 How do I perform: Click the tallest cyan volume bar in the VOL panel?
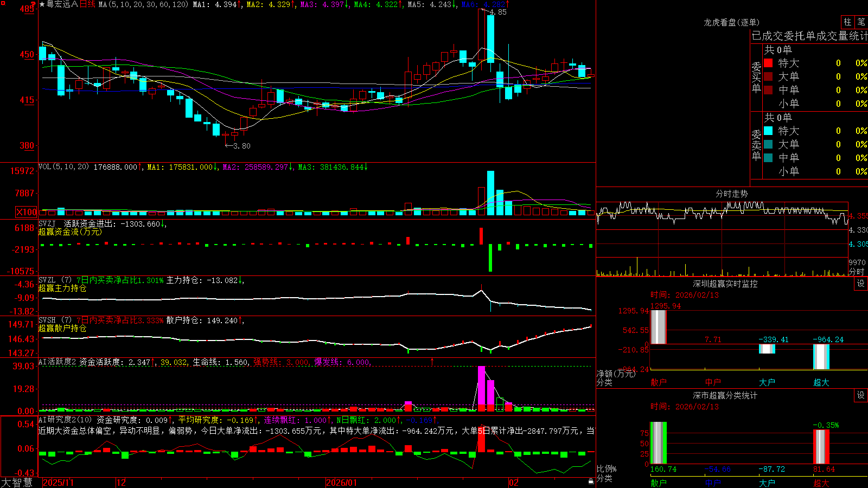pos(490,193)
